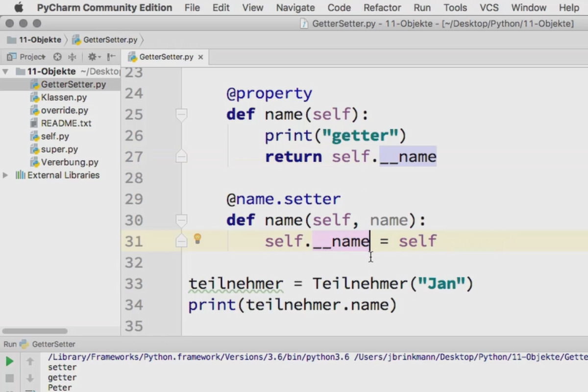Collapse code fold marker at line 30
The width and height of the screenshot is (588, 392).
pos(181,220)
